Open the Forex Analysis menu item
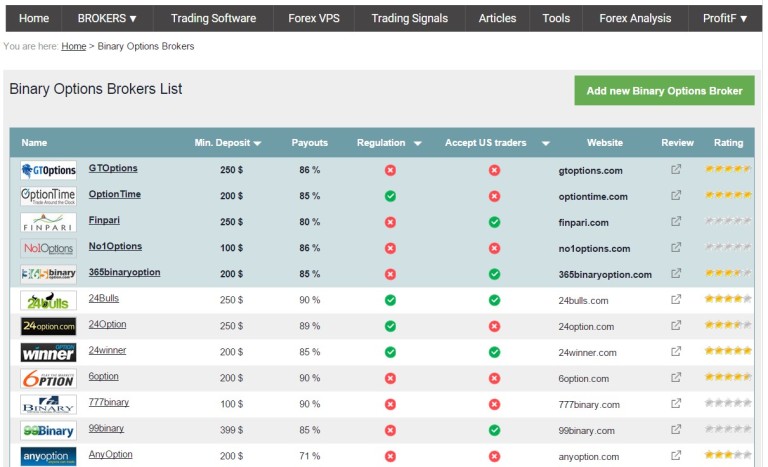The height and width of the screenshot is (467, 768). pos(635,19)
